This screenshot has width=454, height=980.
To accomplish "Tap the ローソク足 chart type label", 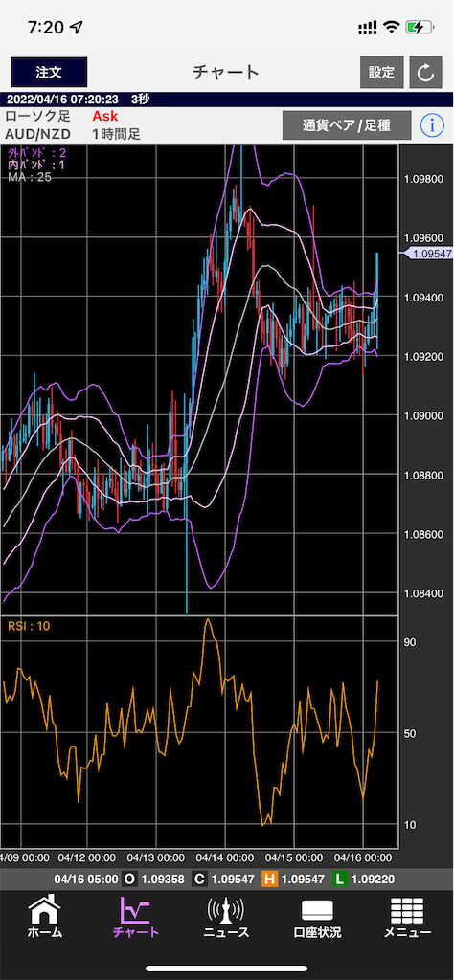I will tap(37, 116).
